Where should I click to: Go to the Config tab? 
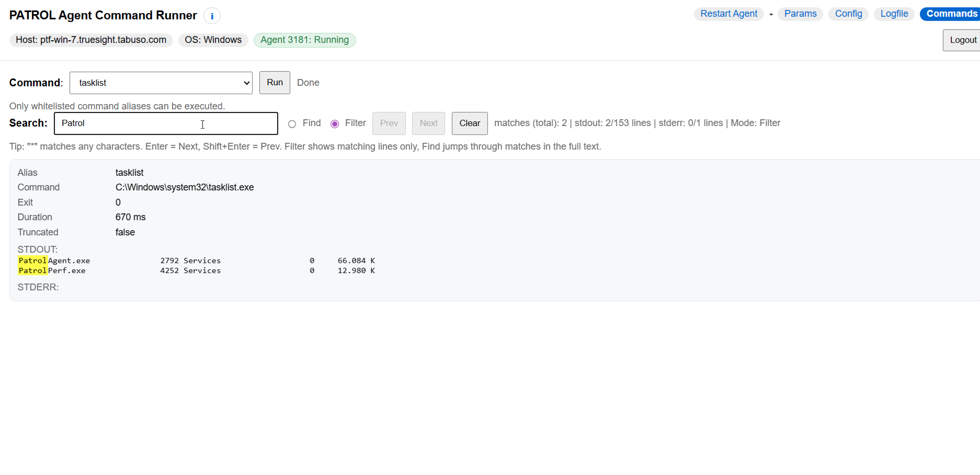coord(848,14)
